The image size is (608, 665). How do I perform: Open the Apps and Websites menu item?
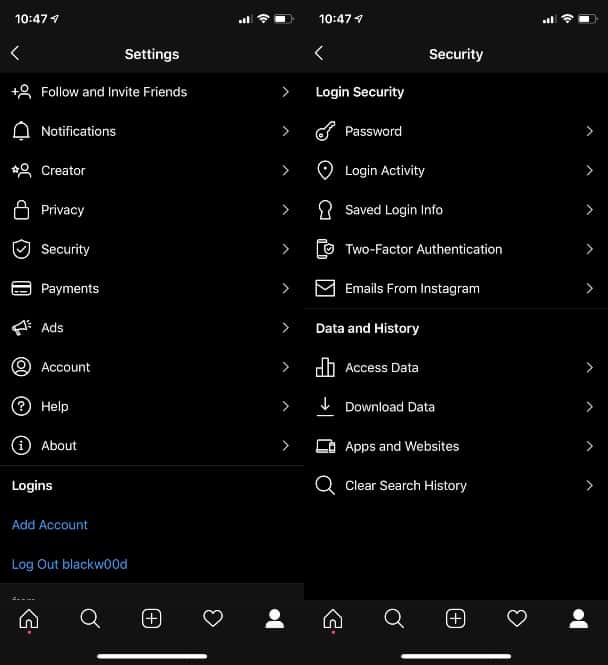click(x=402, y=446)
